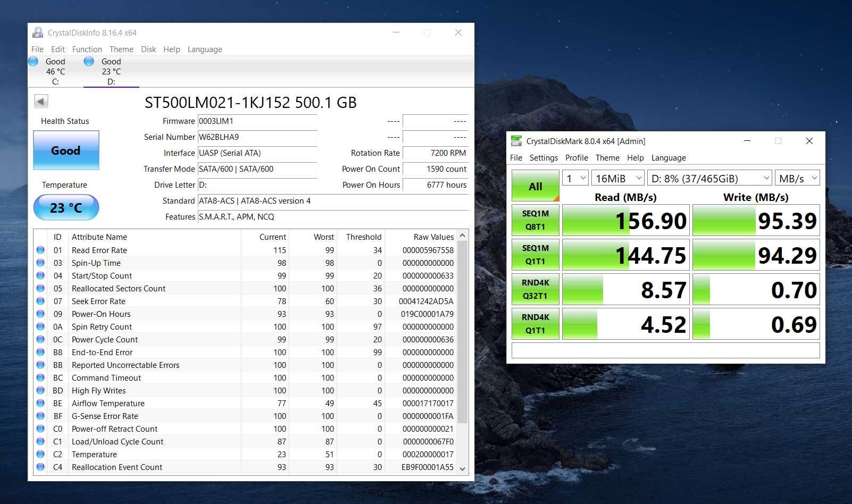
Task: Click the Serial Number field W62BLHA9
Action: pos(257,137)
